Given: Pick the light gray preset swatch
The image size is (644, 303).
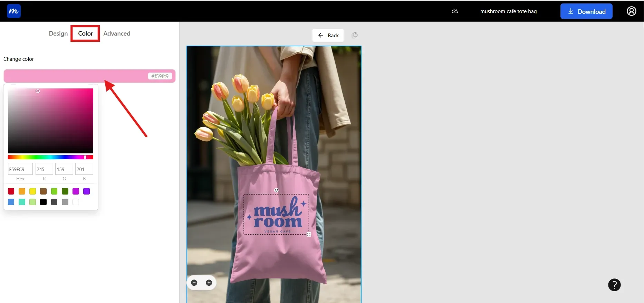Looking at the screenshot, I should click(x=65, y=202).
